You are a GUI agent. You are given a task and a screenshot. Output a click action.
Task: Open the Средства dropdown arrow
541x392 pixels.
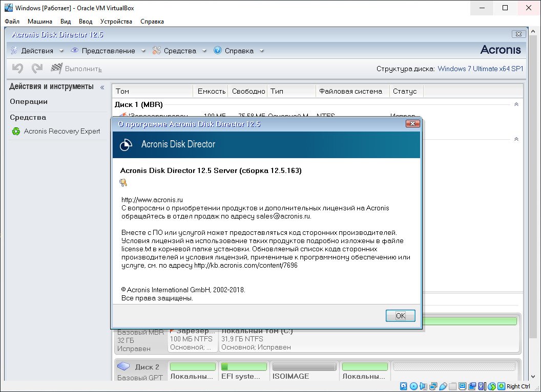[x=204, y=51]
